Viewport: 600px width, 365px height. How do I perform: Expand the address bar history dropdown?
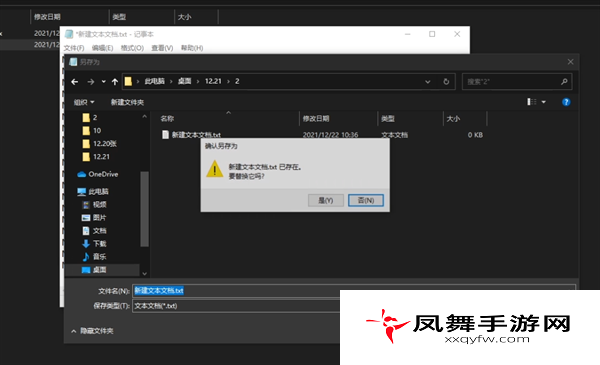pos(427,81)
